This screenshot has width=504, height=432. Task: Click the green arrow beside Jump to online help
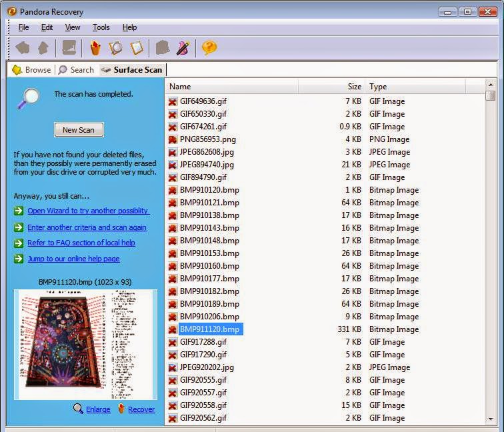click(19, 259)
